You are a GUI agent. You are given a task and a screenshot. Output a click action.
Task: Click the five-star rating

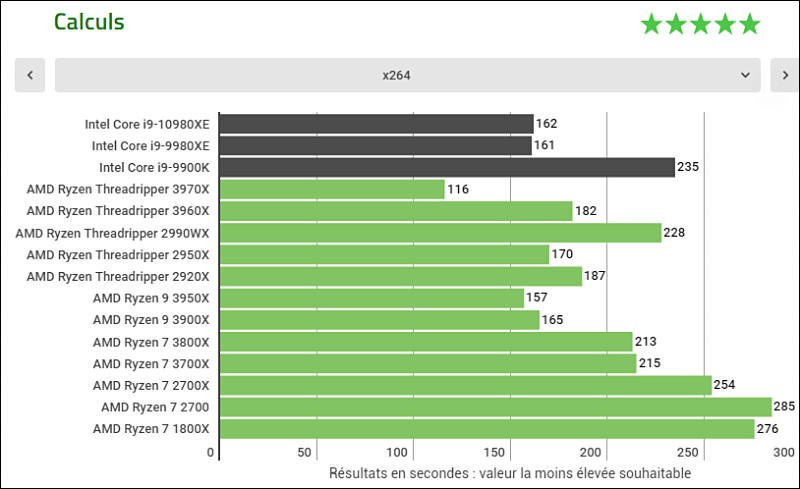point(701,24)
